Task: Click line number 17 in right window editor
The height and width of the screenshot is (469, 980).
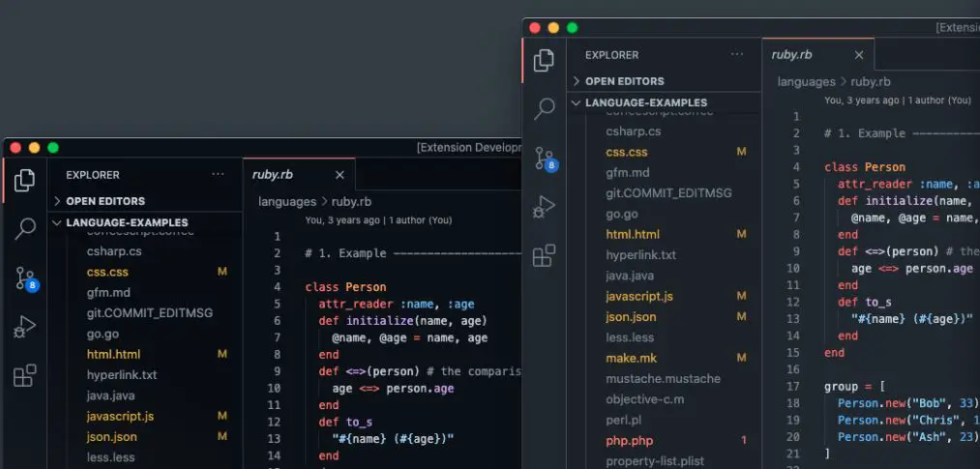Action: [x=793, y=387]
